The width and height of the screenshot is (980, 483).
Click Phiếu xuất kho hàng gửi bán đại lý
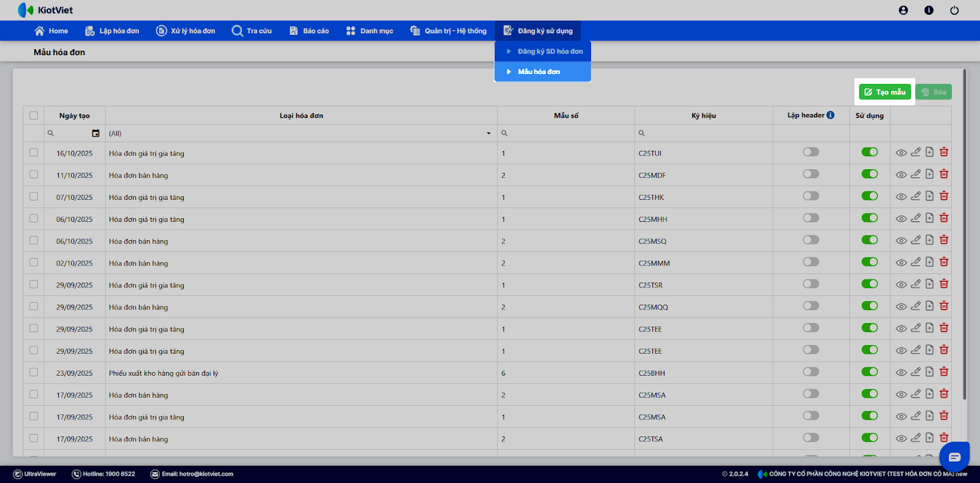pos(164,373)
